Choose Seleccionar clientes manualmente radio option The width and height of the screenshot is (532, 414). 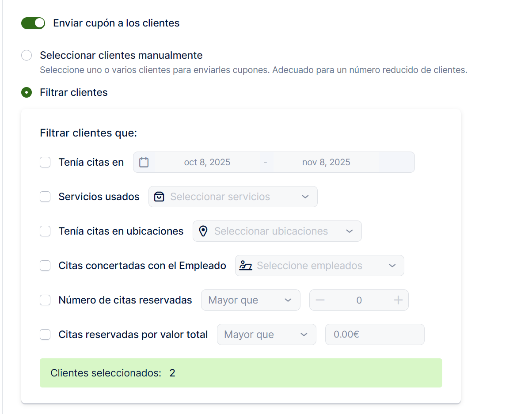point(27,55)
